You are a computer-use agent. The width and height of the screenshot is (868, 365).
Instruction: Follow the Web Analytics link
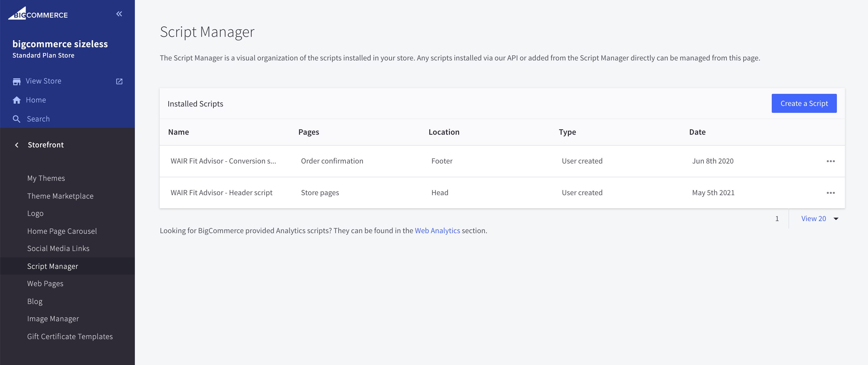click(437, 231)
